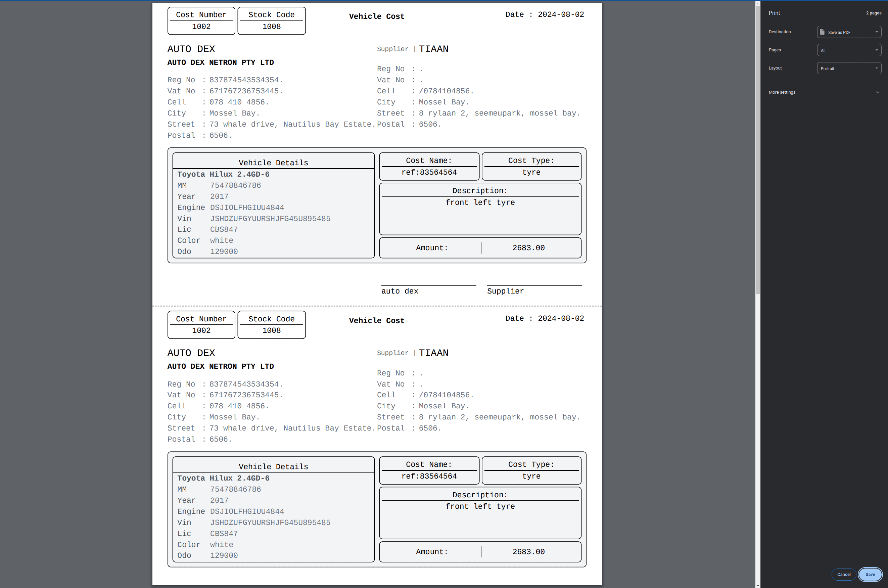The height and width of the screenshot is (588, 888).
Task: Click the Supplier signature line label
Action: (x=505, y=291)
